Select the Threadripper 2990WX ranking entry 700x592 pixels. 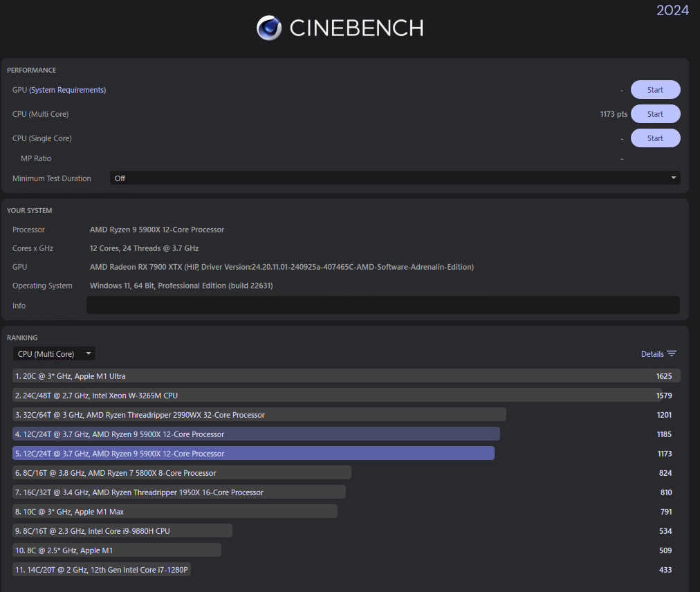click(x=259, y=415)
